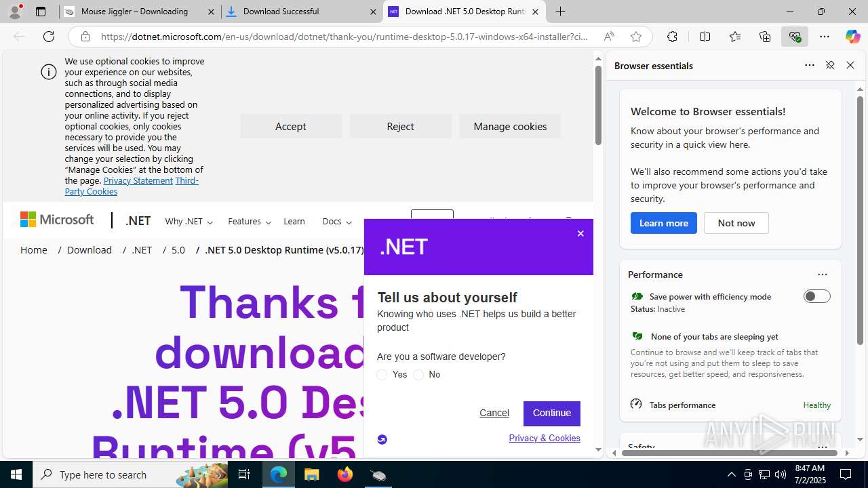Open the Extensions icon
Screen dimensions: 868x488
(x=672, y=37)
